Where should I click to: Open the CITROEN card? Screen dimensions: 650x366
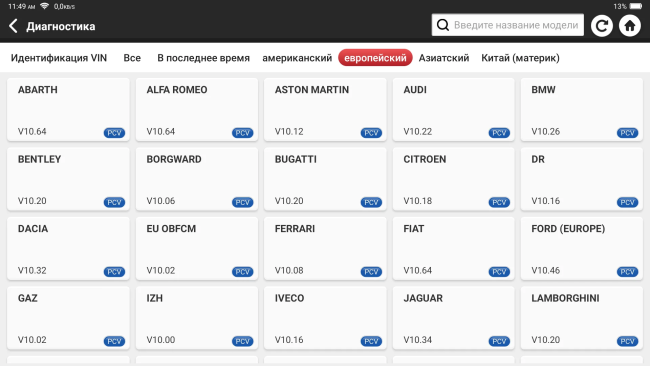[454, 179]
